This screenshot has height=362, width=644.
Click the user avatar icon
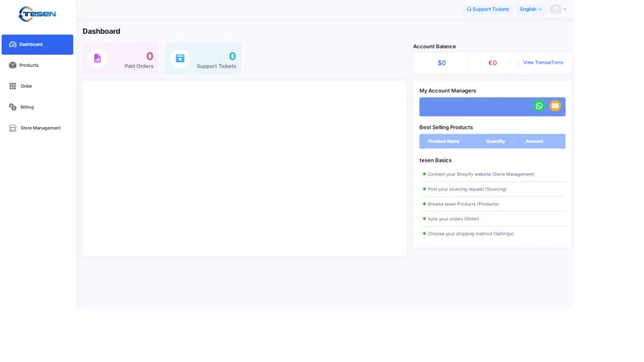[x=555, y=9]
